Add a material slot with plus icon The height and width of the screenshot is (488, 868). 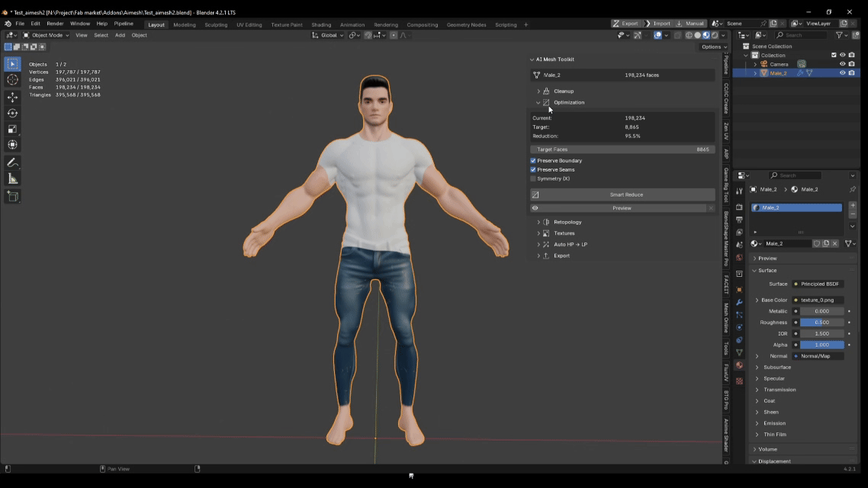point(853,205)
